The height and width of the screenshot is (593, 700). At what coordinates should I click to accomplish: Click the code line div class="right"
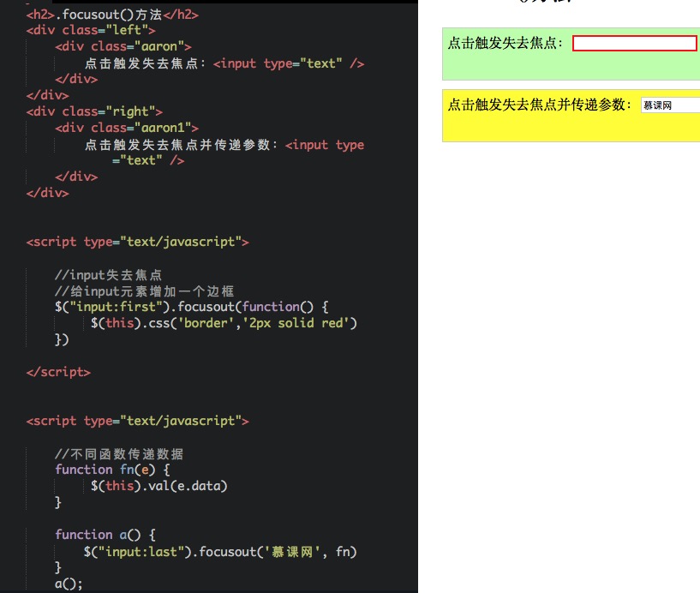pyautogui.click(x=94, y=111)
